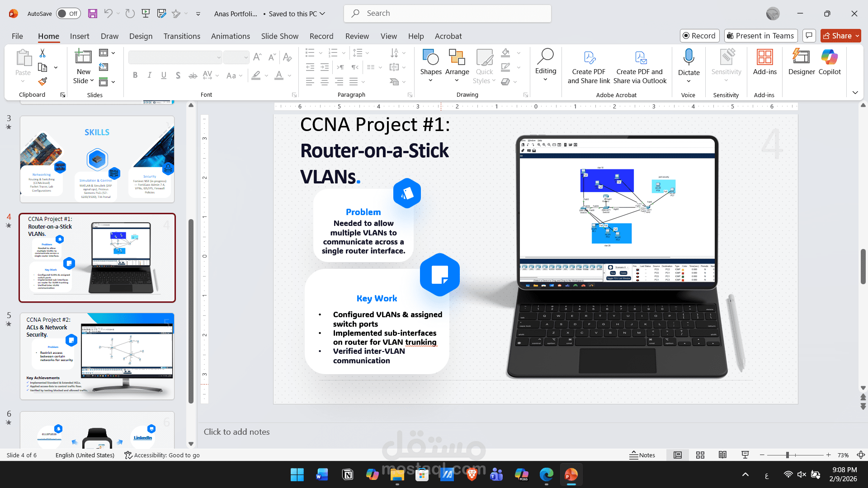The height and width of the screenshot is (488, 868).
Task: Click English (United States) language indicator
Action: pos(85,455)
